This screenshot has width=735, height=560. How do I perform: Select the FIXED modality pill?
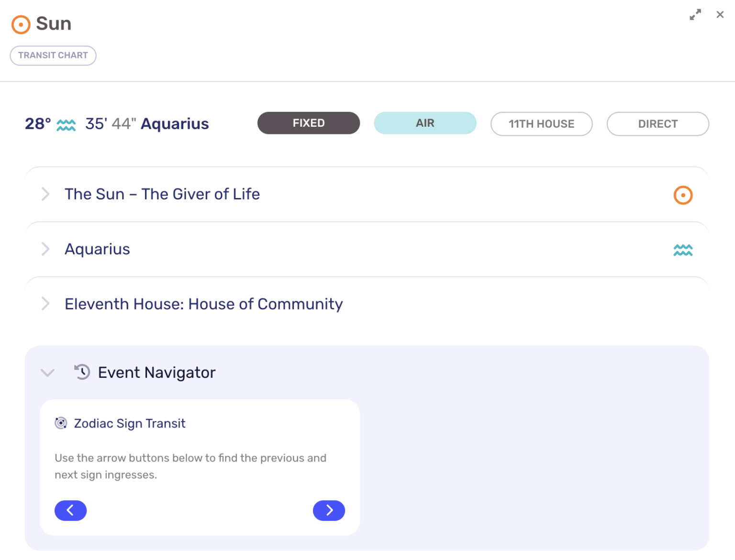[308, 123]
